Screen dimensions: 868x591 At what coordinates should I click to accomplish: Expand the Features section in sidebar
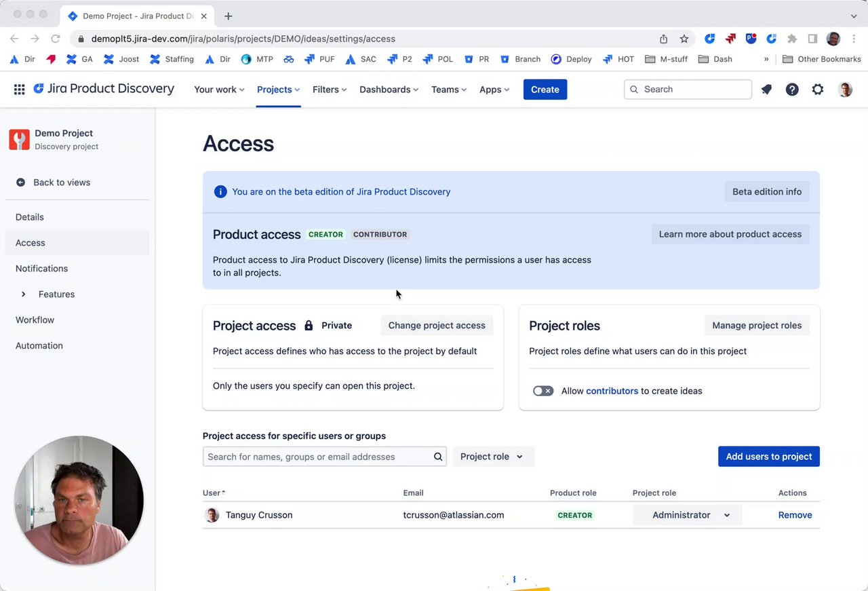tap(24, 294)
